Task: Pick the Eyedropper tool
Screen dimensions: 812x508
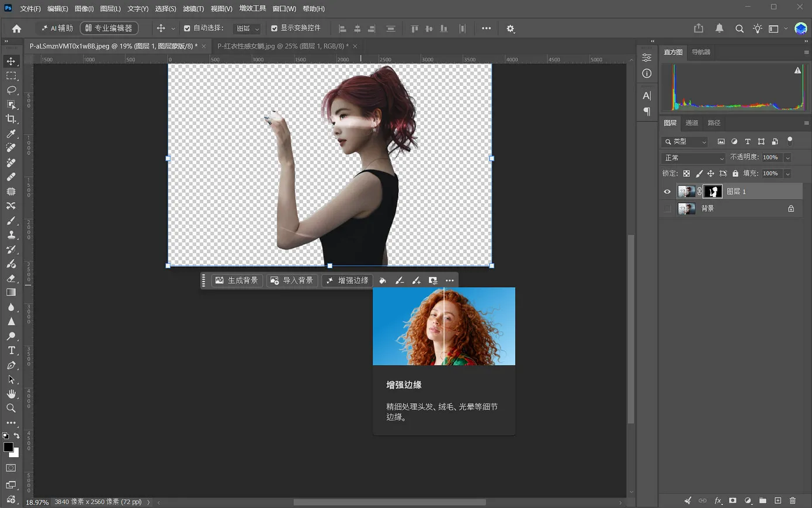Action: 11,134
